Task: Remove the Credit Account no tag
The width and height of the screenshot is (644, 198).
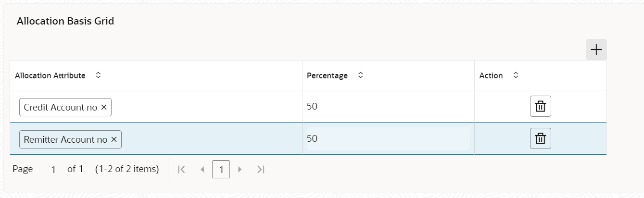Action: click(104, 108)
